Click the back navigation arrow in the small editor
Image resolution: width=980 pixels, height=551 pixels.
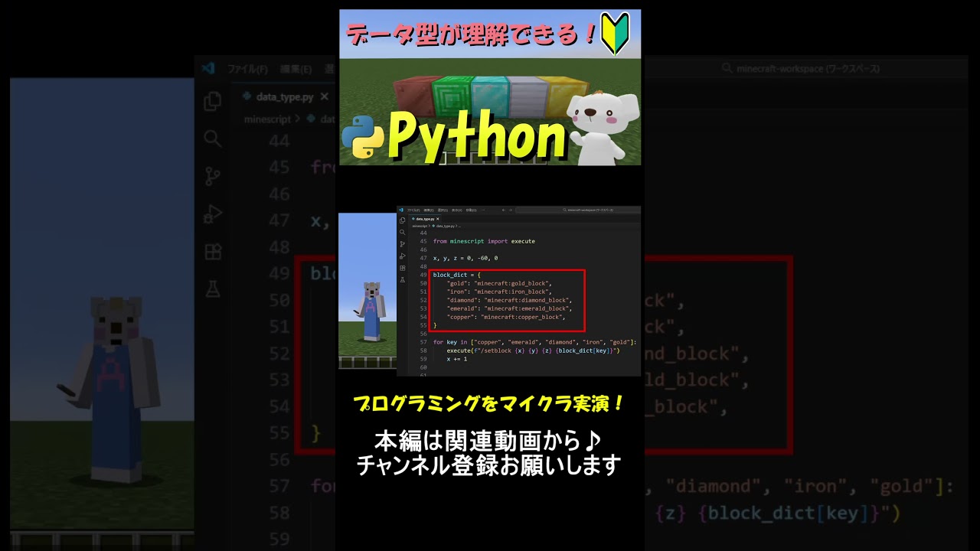(503, 210)
